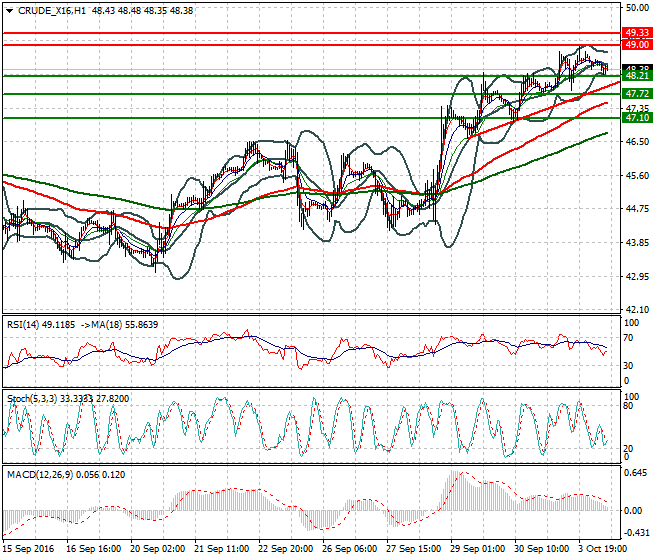Select the Stoch(5,3,3) indicator label

tap(32, 398)
